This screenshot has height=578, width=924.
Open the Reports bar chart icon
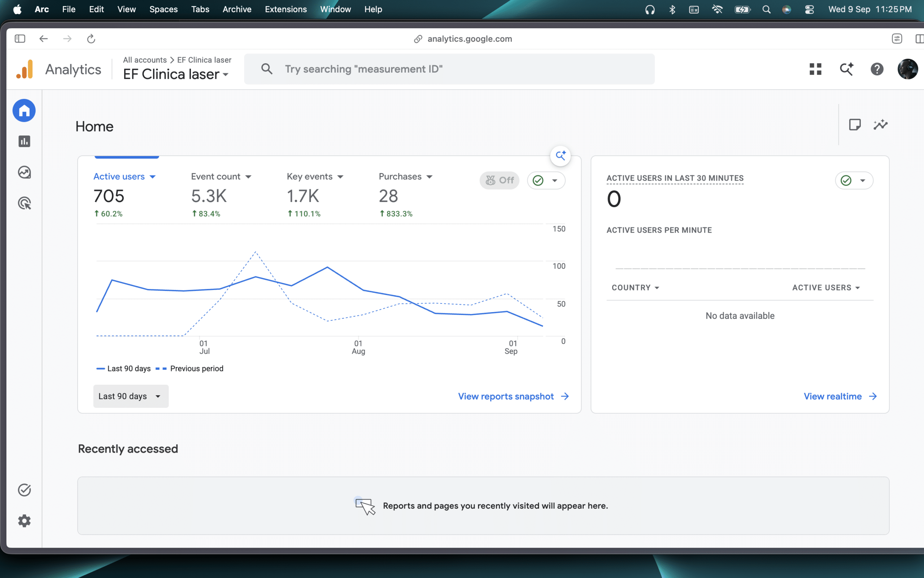pos(24,142)
